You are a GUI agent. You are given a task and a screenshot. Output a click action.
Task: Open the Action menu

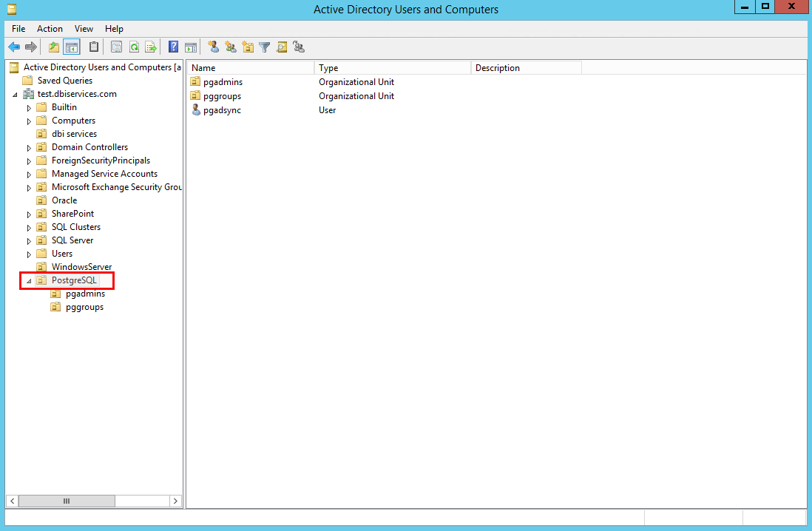pos(50,29)
